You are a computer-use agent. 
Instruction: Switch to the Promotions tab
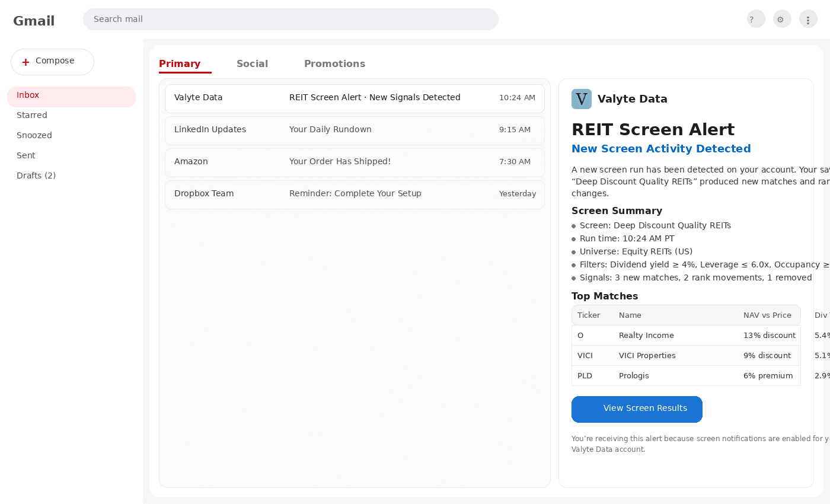[334, 63]
